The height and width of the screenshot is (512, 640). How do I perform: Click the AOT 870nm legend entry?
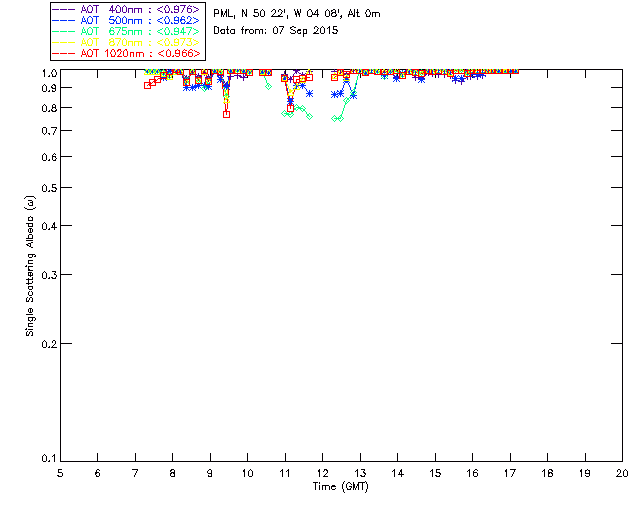click(127, 42)
